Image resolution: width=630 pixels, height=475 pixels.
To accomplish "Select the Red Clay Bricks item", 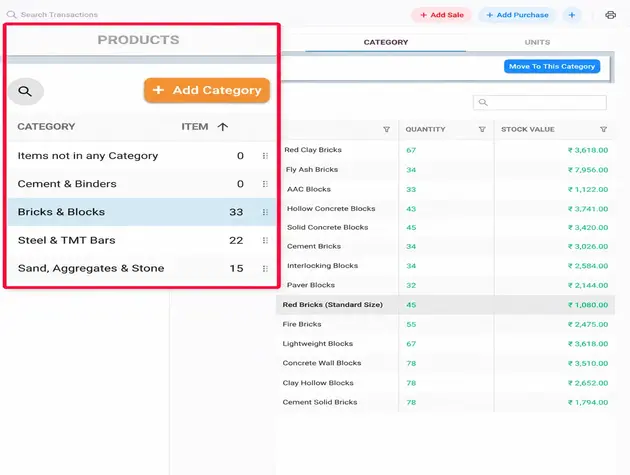I will tap(313, 150).
